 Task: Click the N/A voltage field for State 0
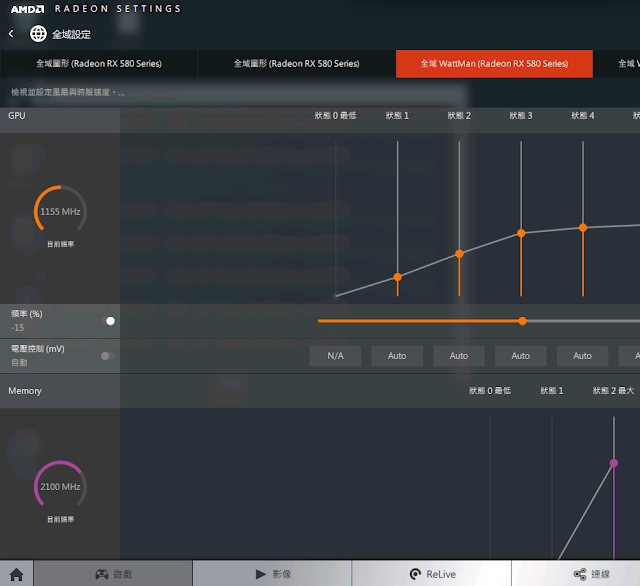coord(336,356)
